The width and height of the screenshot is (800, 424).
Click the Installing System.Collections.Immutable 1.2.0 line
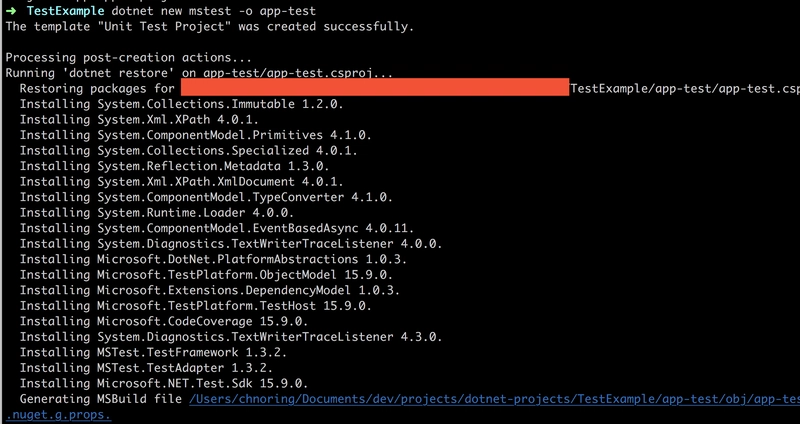[x=182, y=104]
